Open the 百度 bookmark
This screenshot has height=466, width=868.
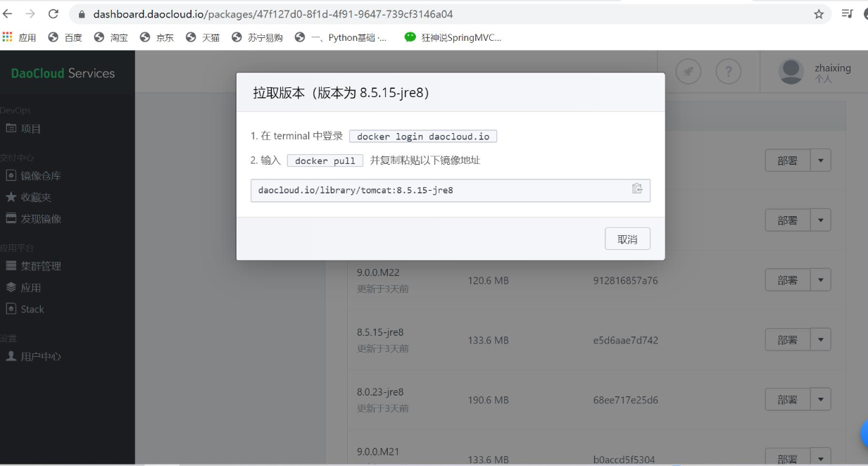65,38
